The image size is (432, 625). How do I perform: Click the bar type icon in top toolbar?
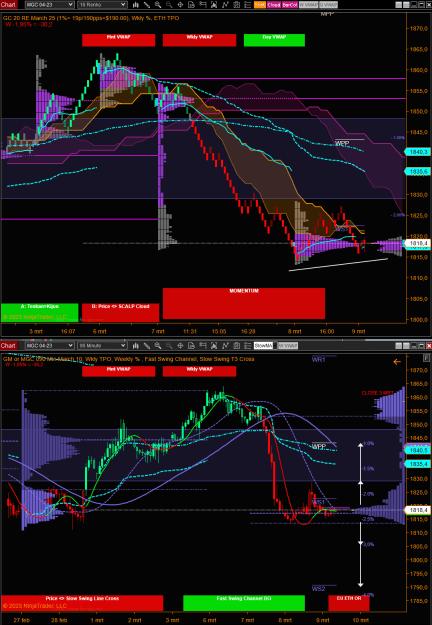(136, 5)
